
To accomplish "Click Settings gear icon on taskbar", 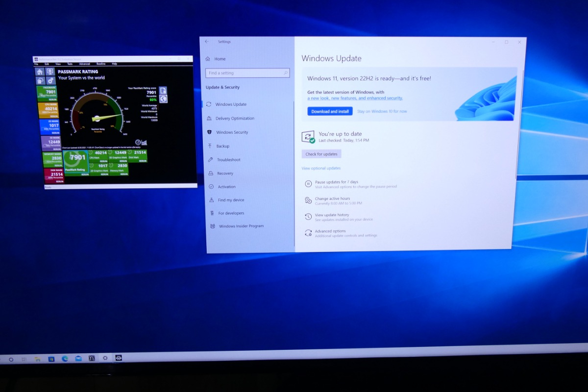I will tap(105, 358).
